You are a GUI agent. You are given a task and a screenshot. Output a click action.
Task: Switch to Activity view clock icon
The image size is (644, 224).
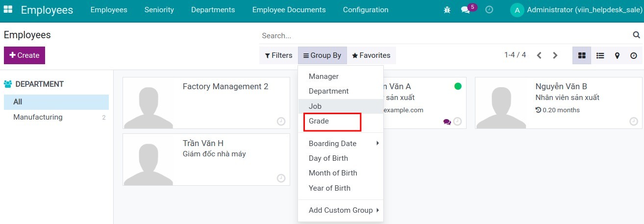coord(634,55)
